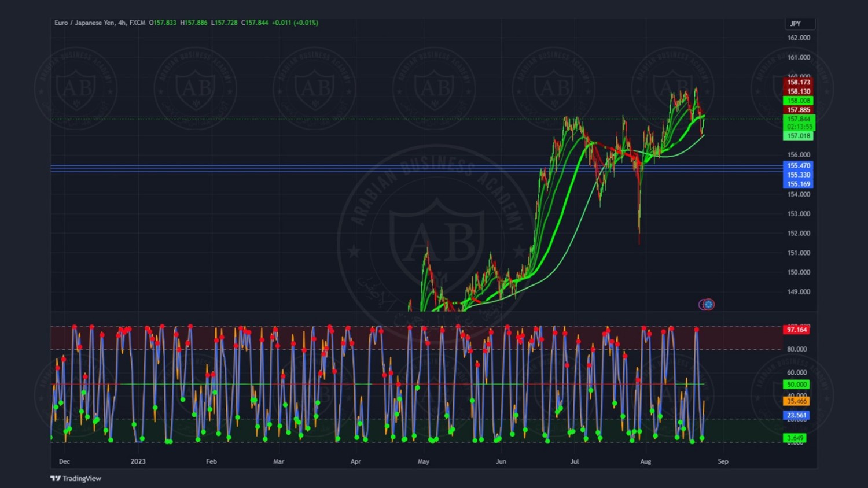Screen dimensions: 868x488
Task: Click the 97.164 red oscillator value label
Action: point(796,330)
